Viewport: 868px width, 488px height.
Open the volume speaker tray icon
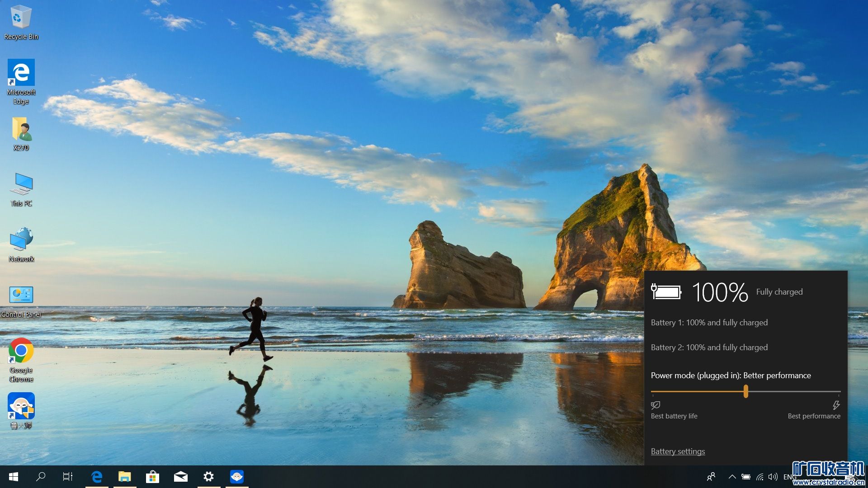773,477
